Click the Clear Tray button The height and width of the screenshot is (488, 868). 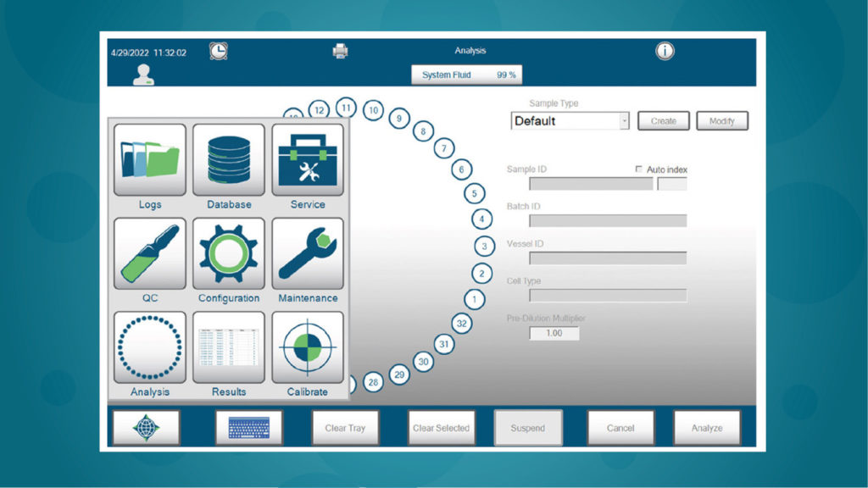tap(346, 428)
